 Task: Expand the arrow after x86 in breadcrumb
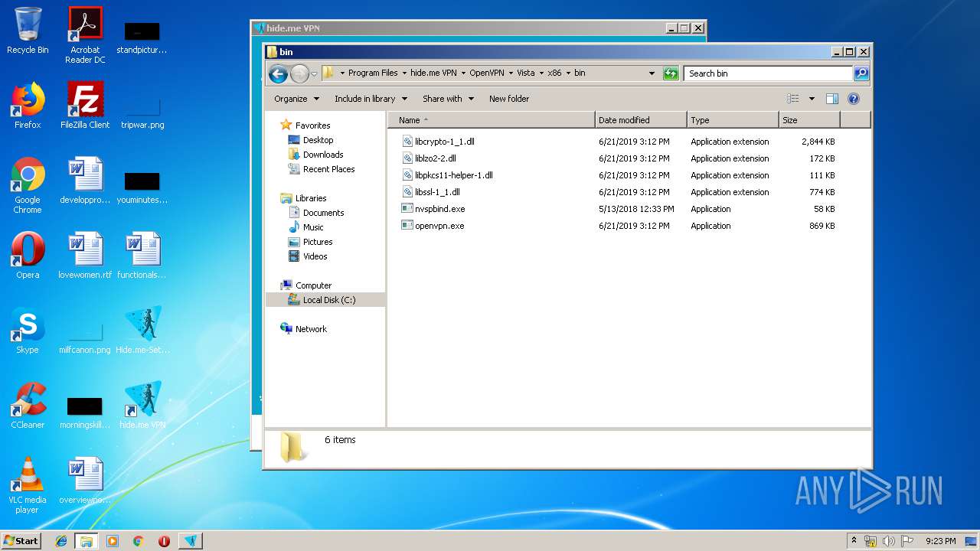tap(568, 73)
